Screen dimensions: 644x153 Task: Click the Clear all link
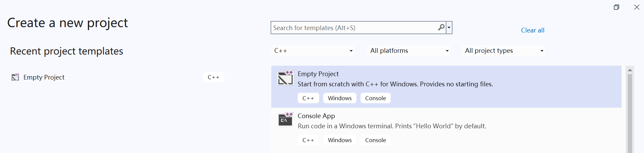pyautogui.click(x=532, y=30)
